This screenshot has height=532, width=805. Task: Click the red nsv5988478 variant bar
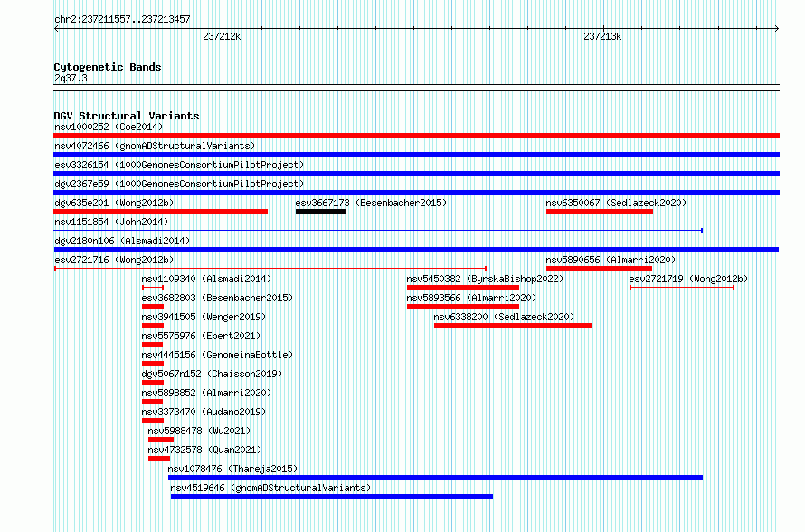click(x=161, y=440)
